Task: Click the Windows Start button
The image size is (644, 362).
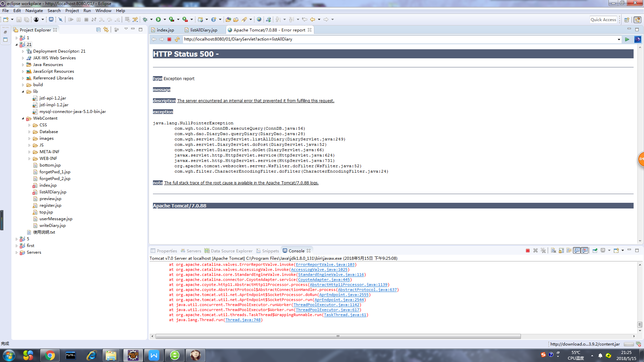Action: (x=9, y=355)
